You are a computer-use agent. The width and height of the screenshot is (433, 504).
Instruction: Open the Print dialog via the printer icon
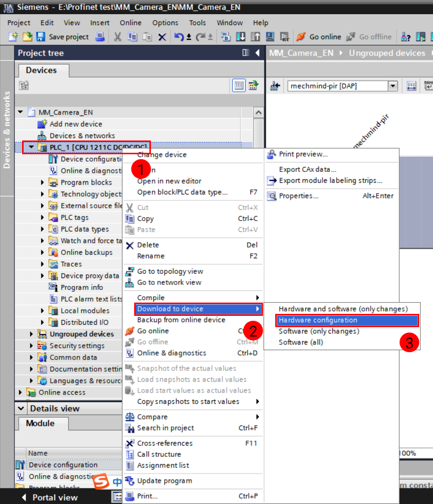(x=100, y=37)
